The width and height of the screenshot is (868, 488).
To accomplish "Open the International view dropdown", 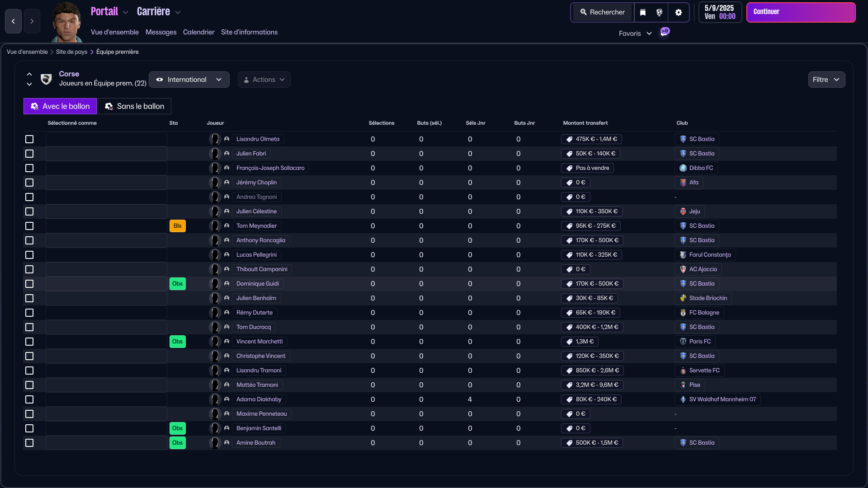I will [189, 80].
